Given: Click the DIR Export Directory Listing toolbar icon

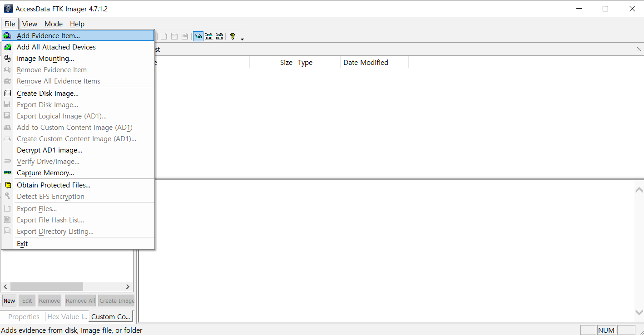Looking at the screenshot, I should (x=185, y=36).
